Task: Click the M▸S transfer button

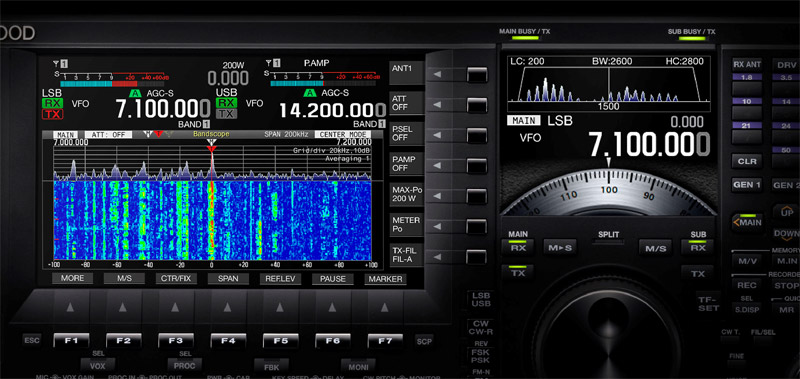Action: pos(560,248)
